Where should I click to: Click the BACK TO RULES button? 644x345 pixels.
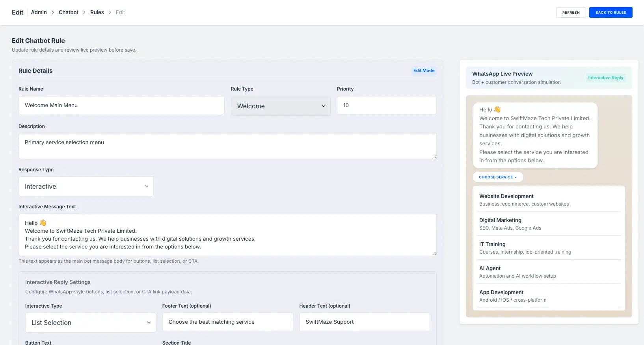610,13
